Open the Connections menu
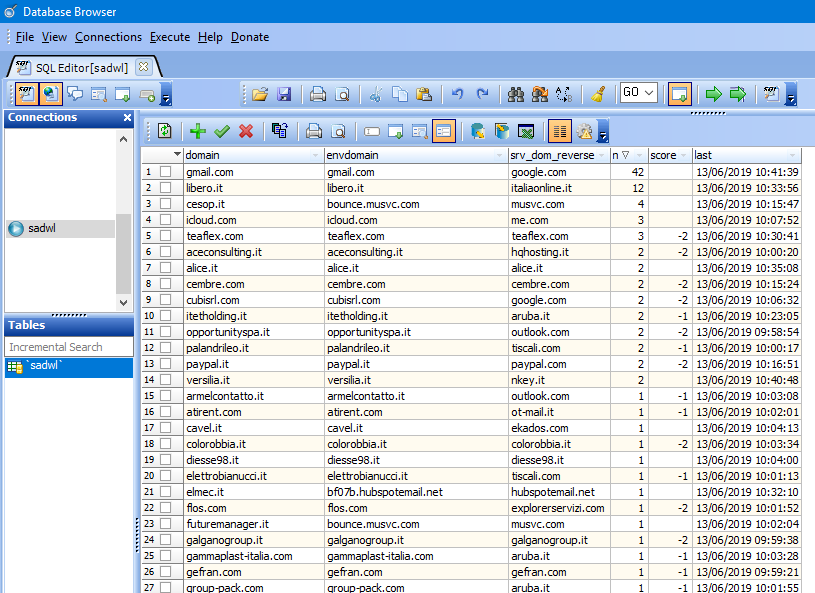 (108, 37)
